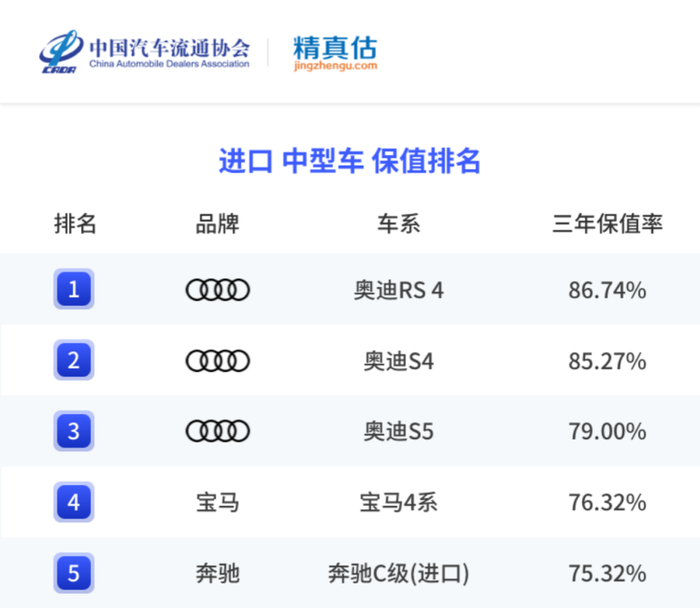Viewport: 700px width, 608px height.
Task: Select the 奥迪RS 4 model name
Action: pyautogui.click(x=398, y=290)
